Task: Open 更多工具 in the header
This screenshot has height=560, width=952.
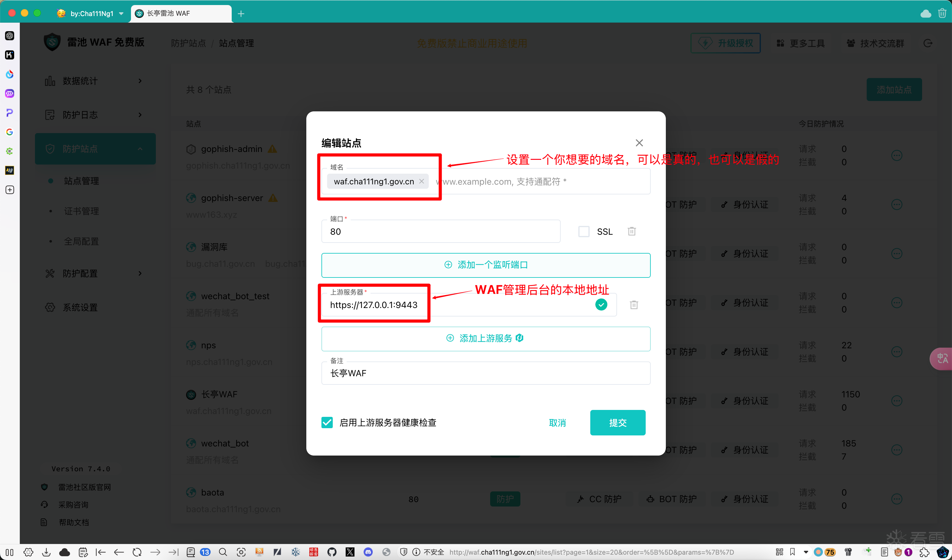Action: [801, 43]
